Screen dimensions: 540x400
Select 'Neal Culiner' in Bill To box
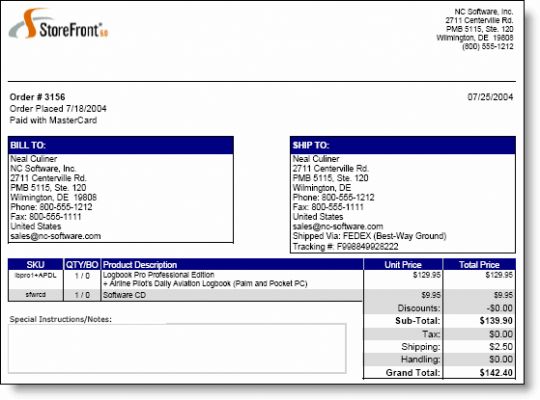(33, 159)
